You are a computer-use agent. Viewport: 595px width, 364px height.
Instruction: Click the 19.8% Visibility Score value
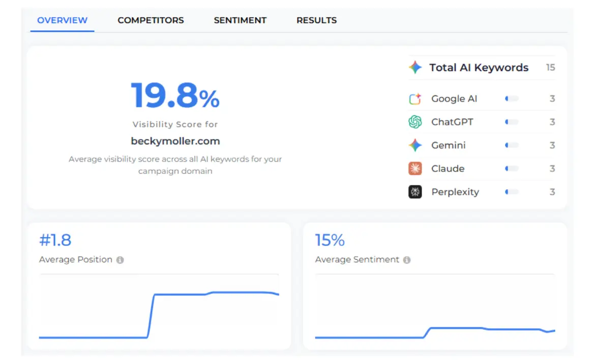point(175,97)
